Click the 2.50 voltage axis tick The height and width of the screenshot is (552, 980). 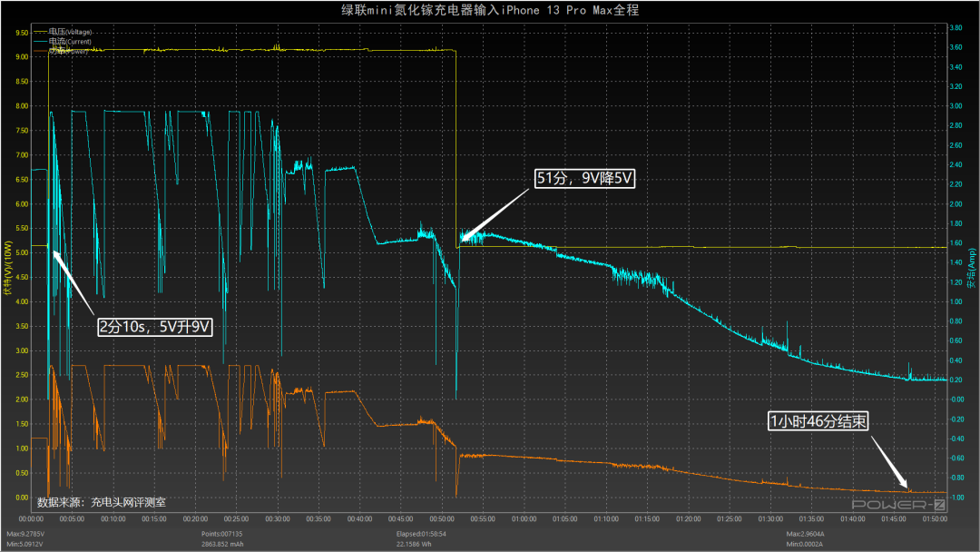[x=22, y=375]
